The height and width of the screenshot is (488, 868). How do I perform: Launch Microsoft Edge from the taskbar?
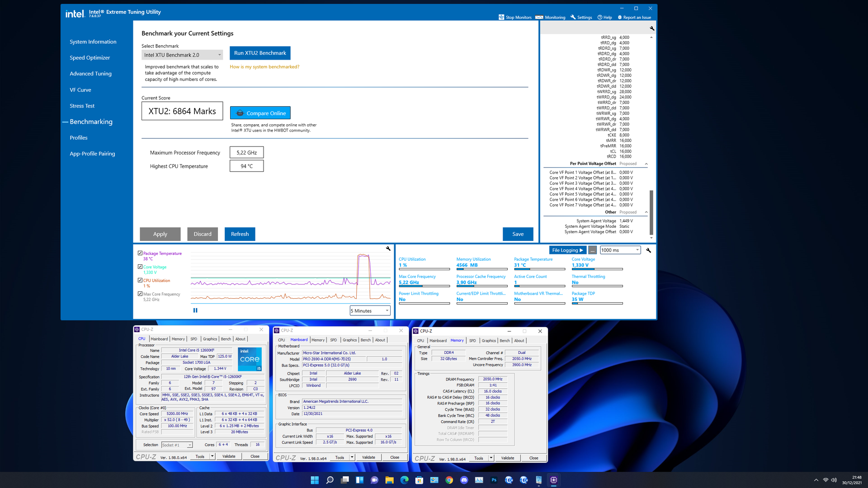404,480
